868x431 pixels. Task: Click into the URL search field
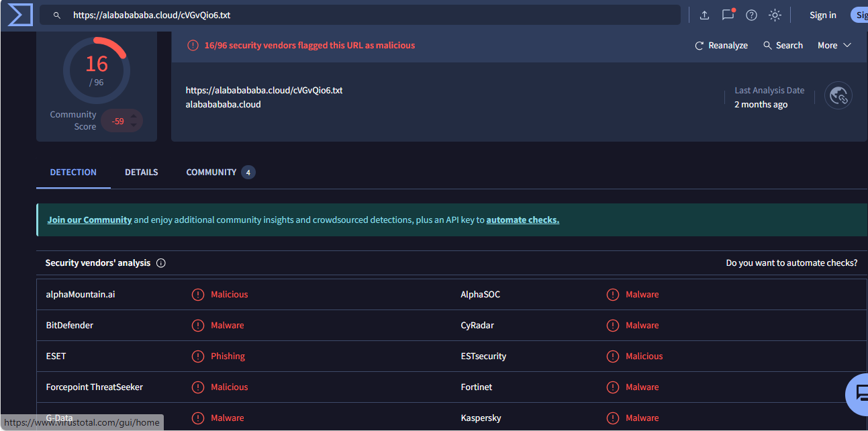coord(369,15)
